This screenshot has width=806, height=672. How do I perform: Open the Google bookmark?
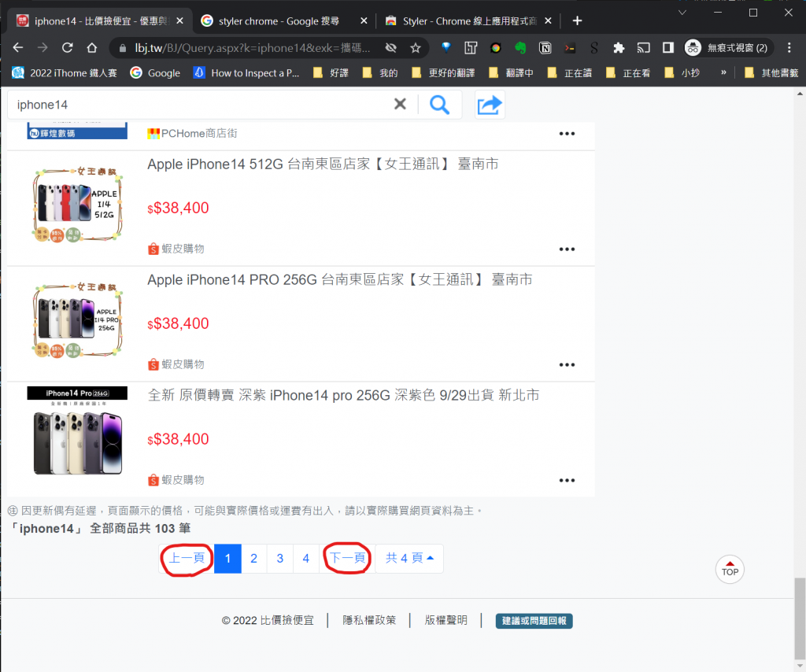click(x=155, y=73)
